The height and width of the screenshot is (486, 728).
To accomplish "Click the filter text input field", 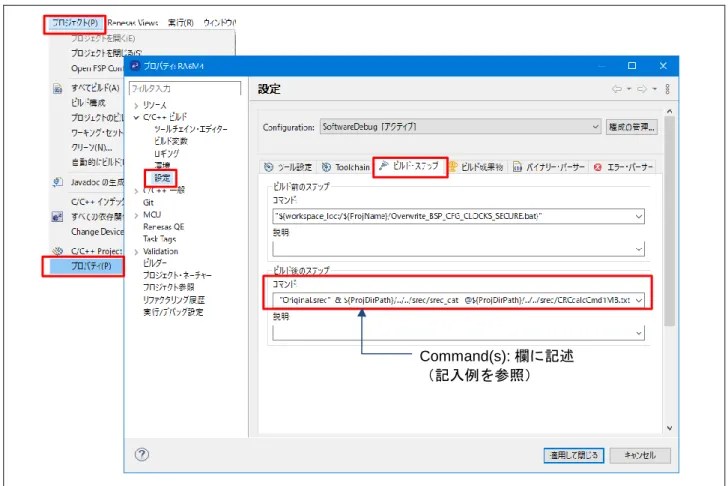I will pos(185,88).
